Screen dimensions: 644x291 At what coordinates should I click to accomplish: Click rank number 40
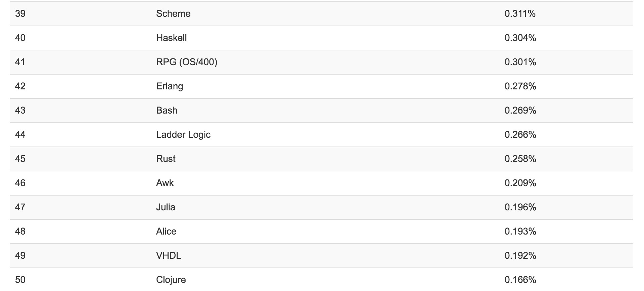(x=20, y=38)
